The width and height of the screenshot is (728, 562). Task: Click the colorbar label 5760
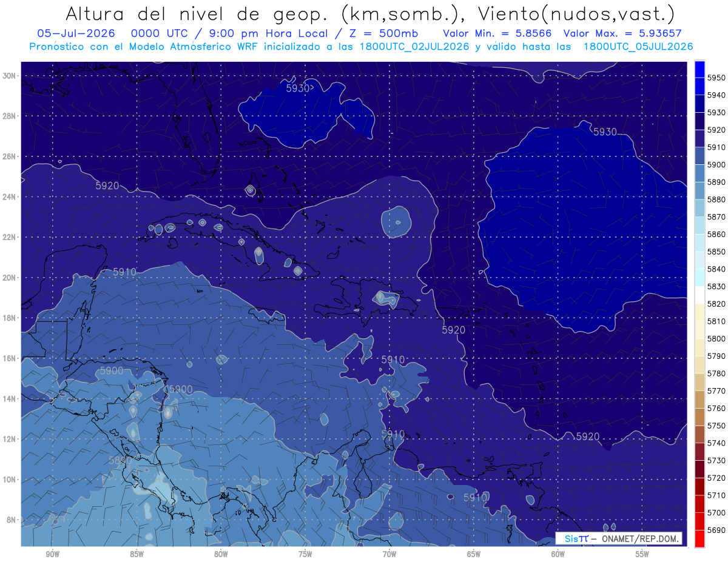coord(716,408)
